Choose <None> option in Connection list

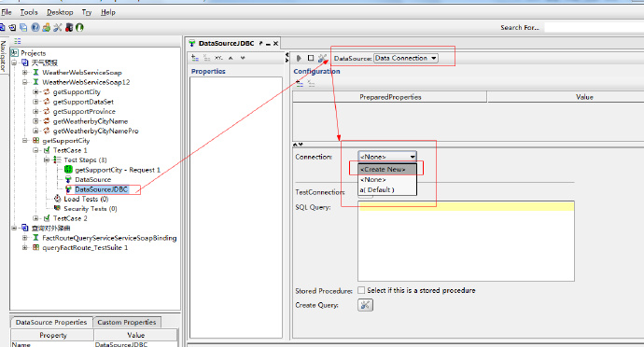387,179
